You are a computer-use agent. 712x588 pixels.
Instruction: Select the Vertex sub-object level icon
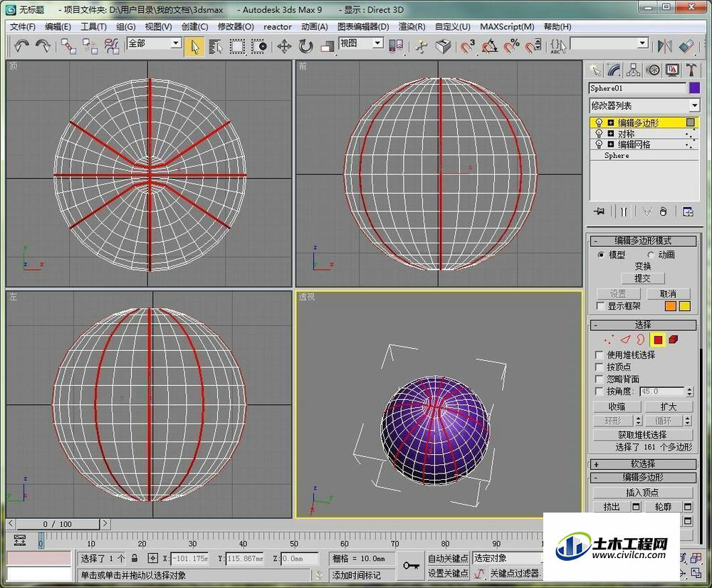[x=609, y=339]
